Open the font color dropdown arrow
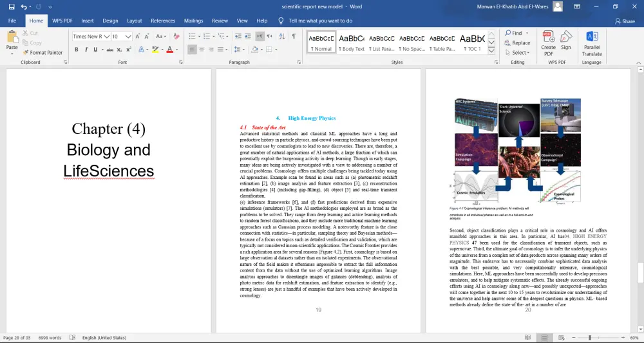Screen dimensions: 644x343 click(176, 50)
